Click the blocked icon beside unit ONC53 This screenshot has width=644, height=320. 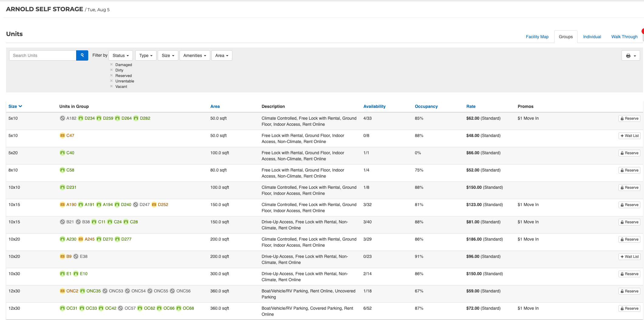coord(105,291)
